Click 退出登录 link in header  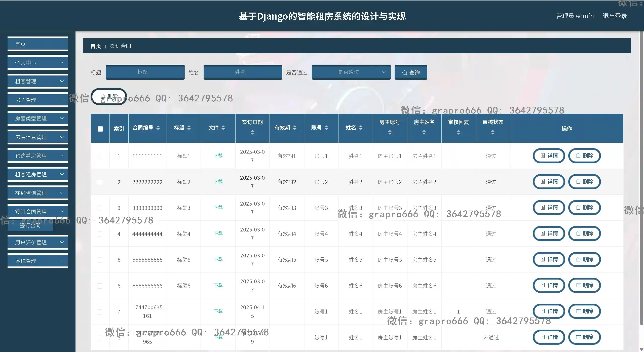[x=615, y=16]
